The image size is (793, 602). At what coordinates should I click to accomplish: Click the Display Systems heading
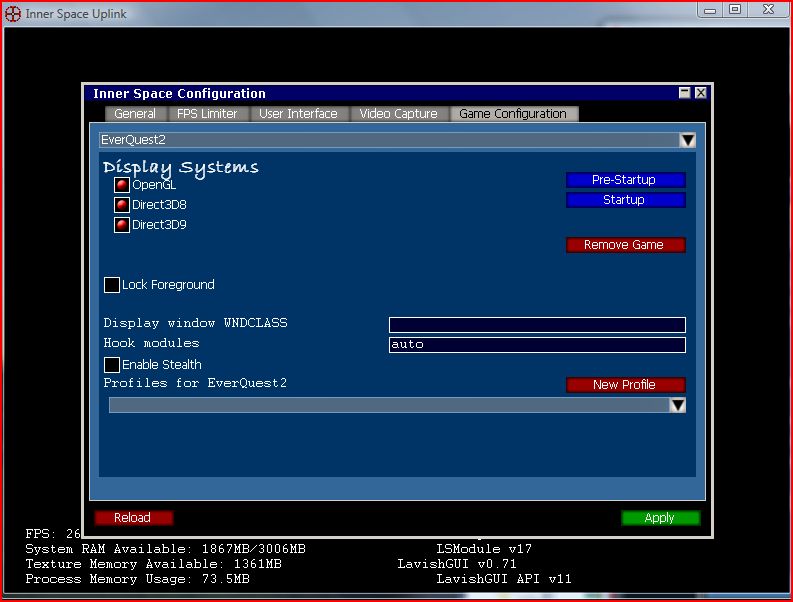point(181,167)
